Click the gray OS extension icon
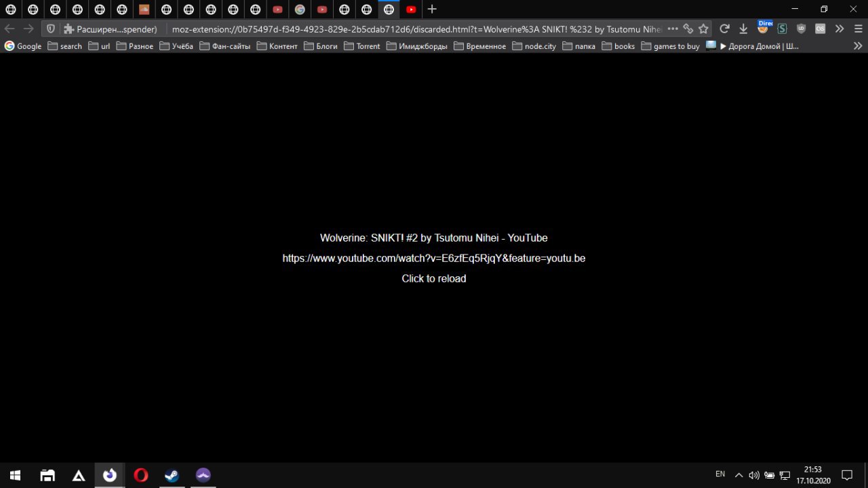 (x=820, y=29)
